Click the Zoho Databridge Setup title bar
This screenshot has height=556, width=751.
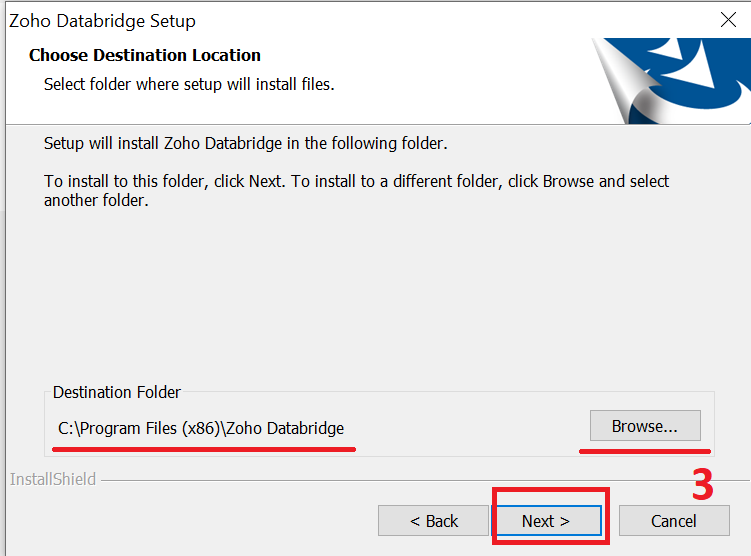coord(335,21)
